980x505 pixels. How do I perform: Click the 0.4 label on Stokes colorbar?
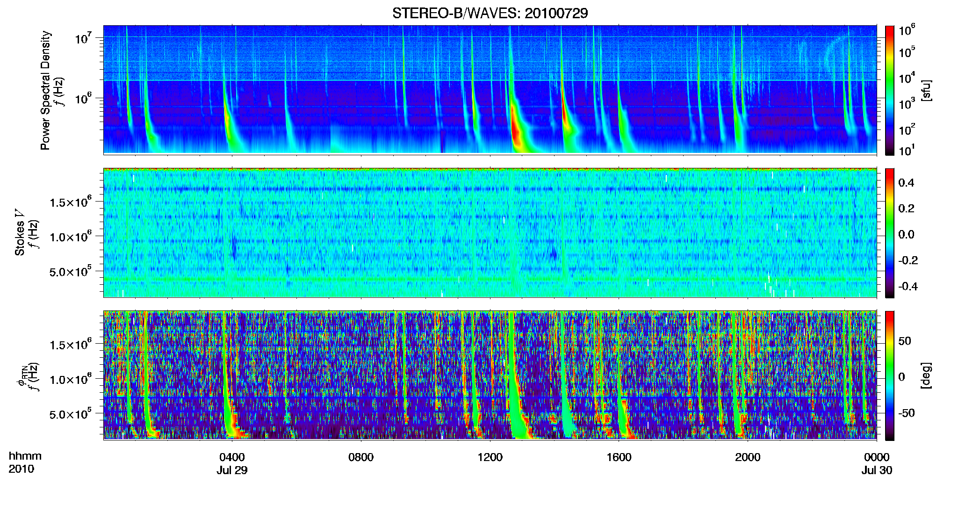click(907, 183)
